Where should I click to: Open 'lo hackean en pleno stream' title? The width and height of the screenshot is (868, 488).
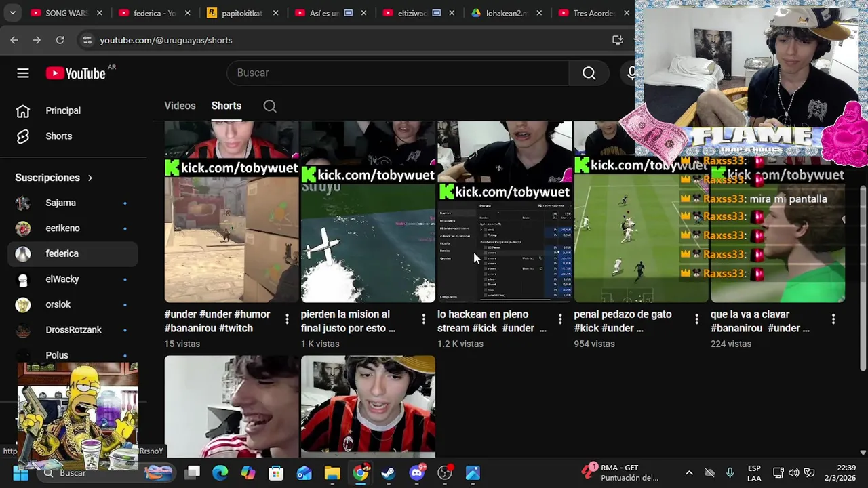[x=492, y=321]
